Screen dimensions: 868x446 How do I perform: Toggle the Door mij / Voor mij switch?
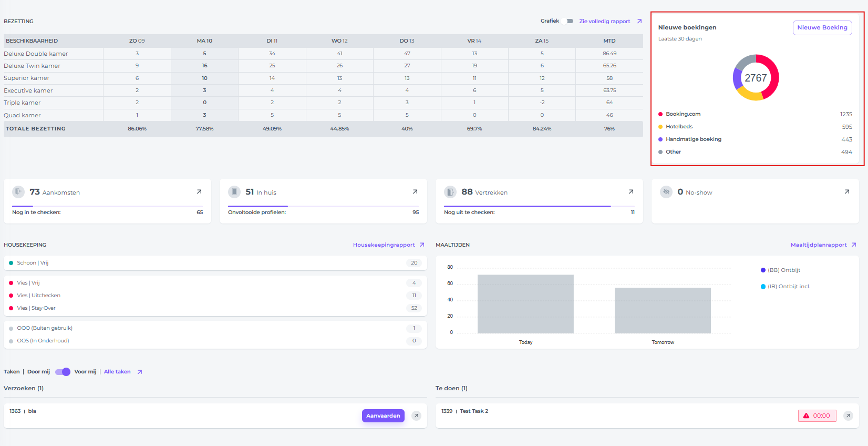coord(63,372)
